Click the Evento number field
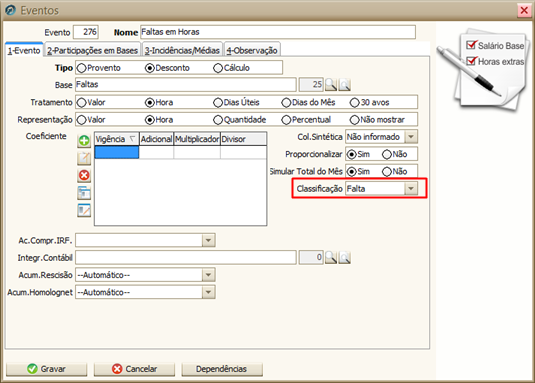The height and width of the screenshot is (383, 535). point(86,32)
